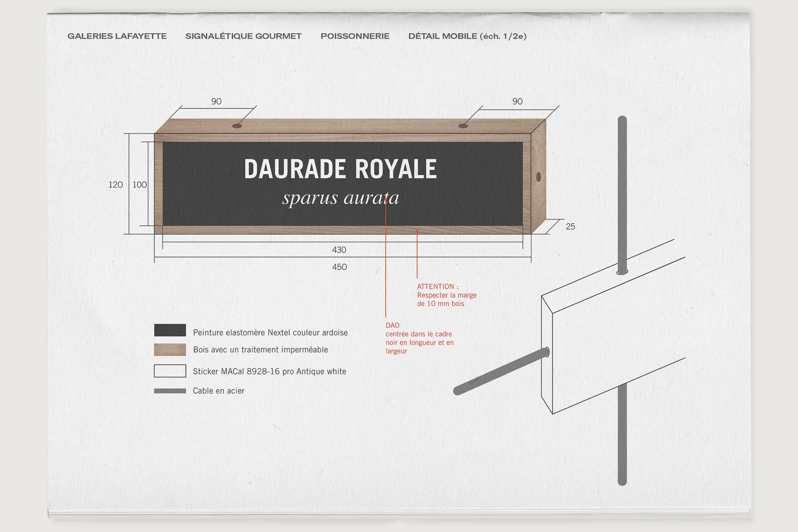Click the ATTENTION red annotation text
Viewport: 798px width, 532px height.
pyautogui.click(x=447, y=295)
